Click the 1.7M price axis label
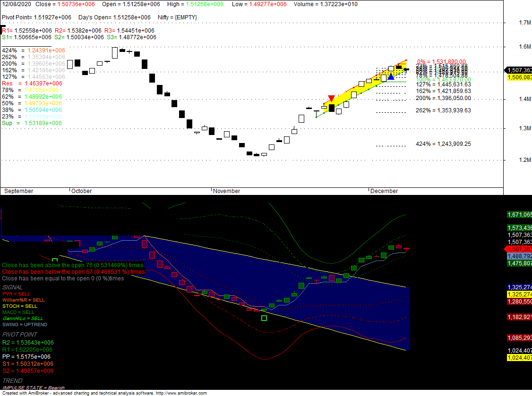 pos(525,23)
